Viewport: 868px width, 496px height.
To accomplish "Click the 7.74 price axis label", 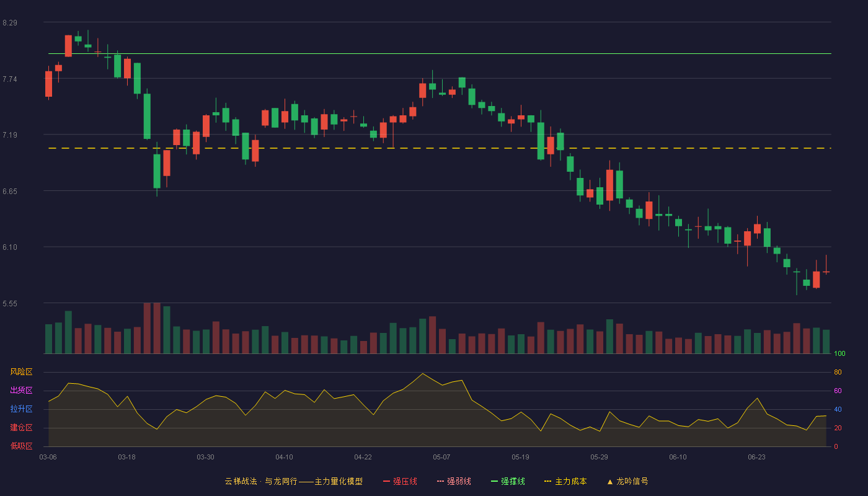I will point(10,79).
